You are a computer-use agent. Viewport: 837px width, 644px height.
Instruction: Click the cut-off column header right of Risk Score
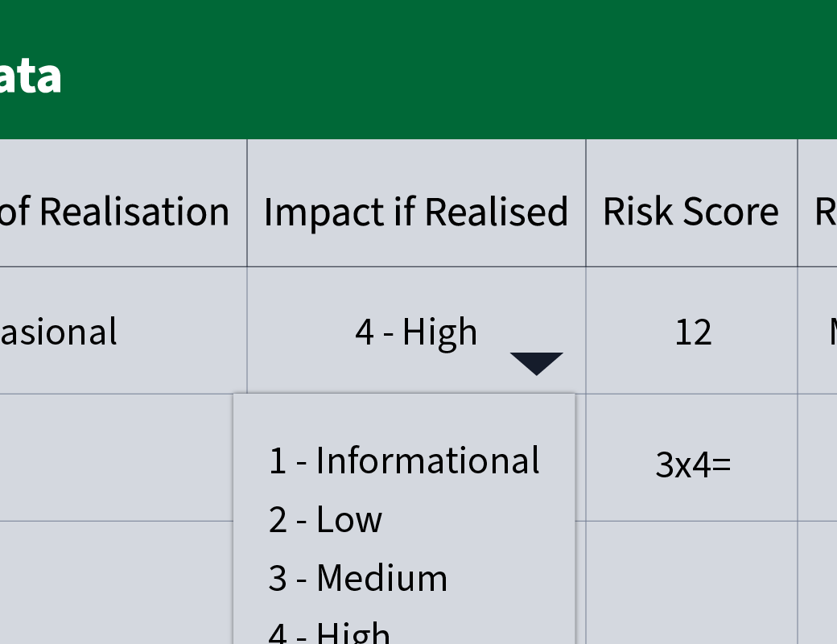(x=818, y=212)
